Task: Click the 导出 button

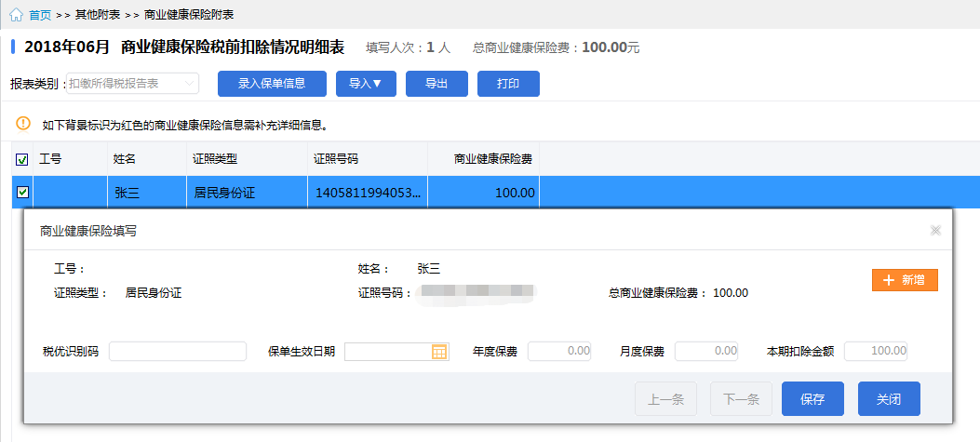Action: (436, 84)
